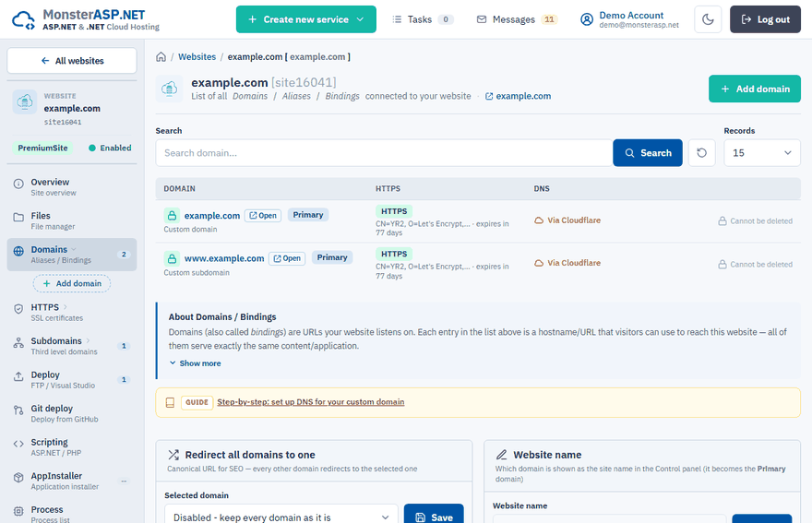This screenshot has width=812, height=523.
Task: Click the Git deploy branch icon
Action: point(18,410)
